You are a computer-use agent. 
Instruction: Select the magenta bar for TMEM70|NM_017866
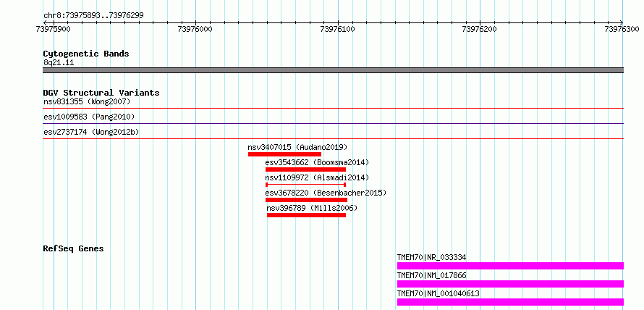click(x=511, y=284)
